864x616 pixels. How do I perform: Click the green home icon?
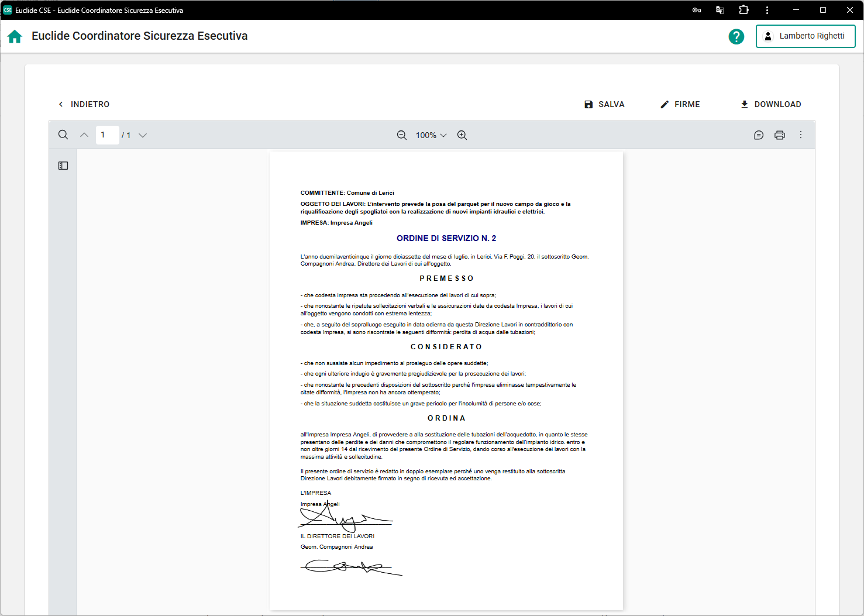[15, 37]
